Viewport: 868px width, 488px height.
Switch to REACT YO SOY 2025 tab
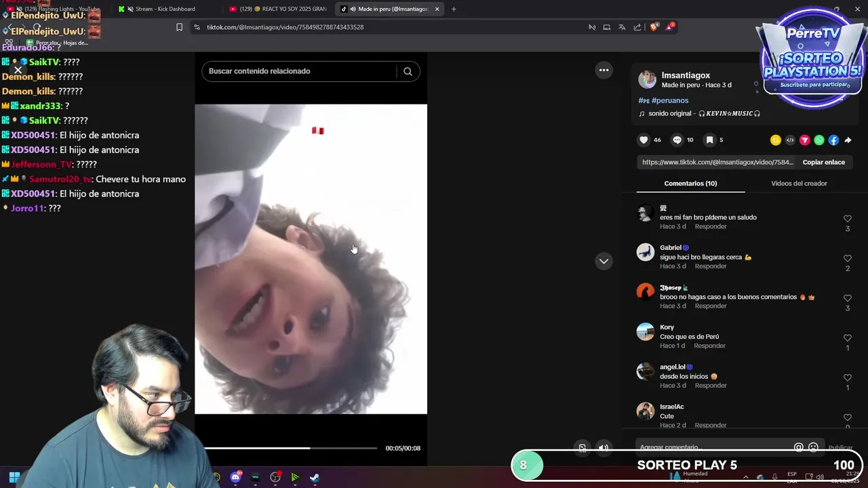[278, 9]
